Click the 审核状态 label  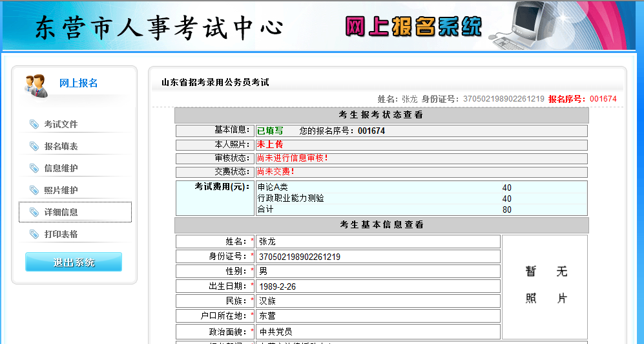[232, 158]
